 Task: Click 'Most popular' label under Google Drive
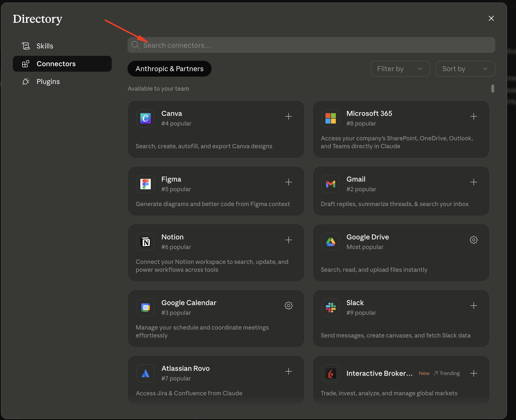pos(365,247)
